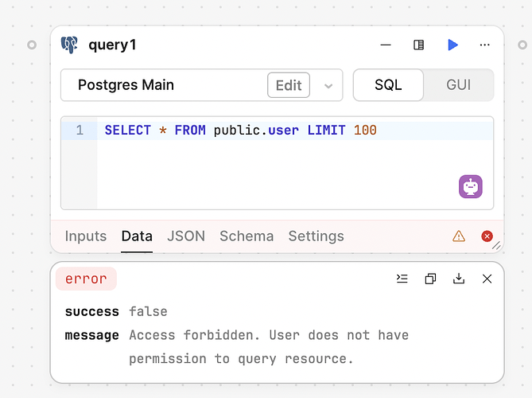
Task: Toggle the output wrap lines icon
Action: click(402, 279)
